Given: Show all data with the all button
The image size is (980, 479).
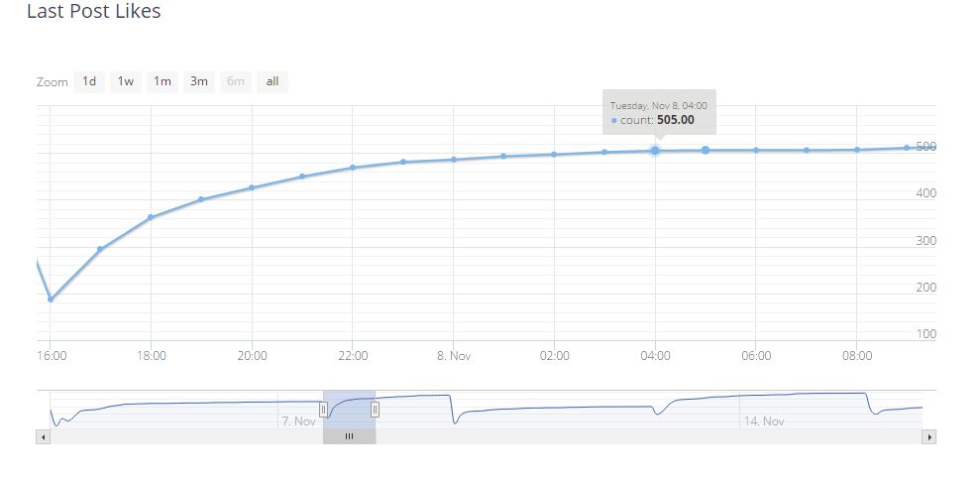Looking at the screenshot, I should tap(272, 81).
